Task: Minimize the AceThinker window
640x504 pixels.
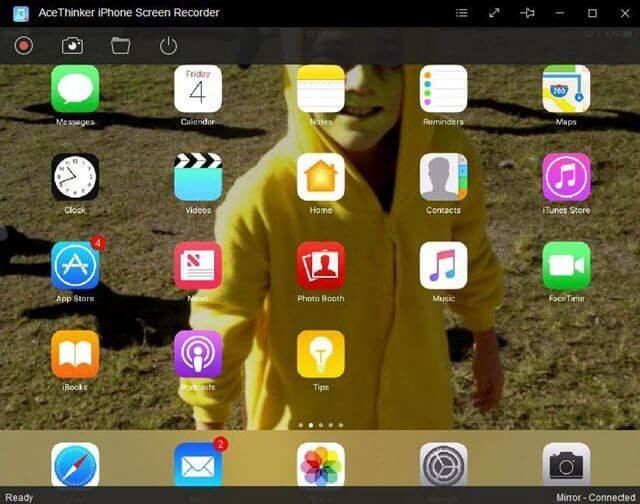Action: tap(560, 13)
